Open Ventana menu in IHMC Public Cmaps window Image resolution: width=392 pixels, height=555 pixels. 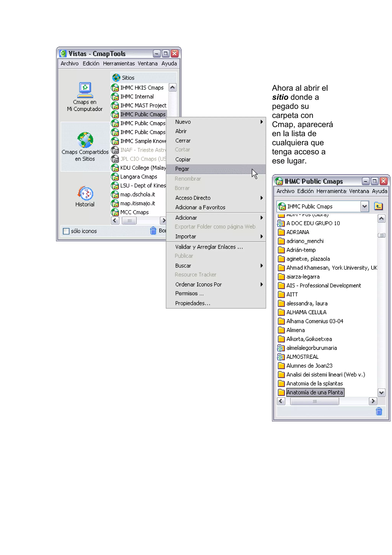point(359,191)
